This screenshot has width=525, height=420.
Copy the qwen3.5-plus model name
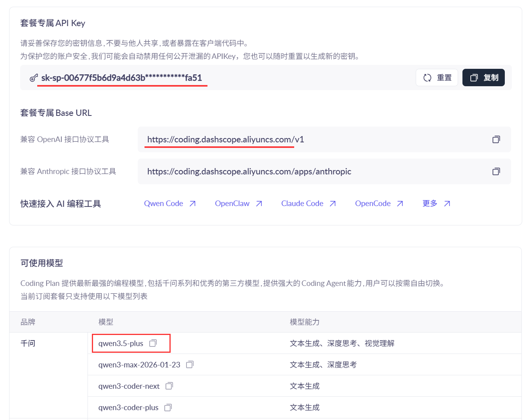(153, 343)
